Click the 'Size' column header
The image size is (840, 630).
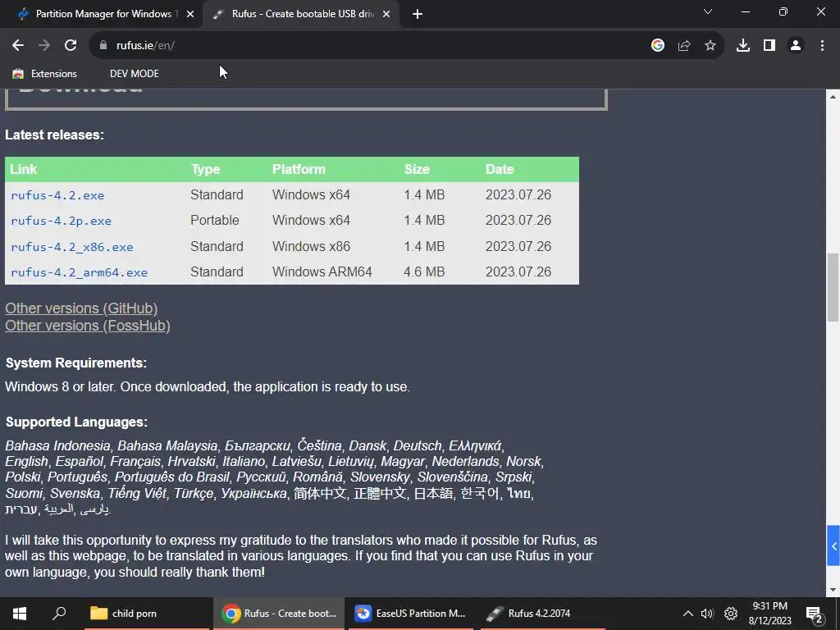pyautogui.click(x=417, y=169)
